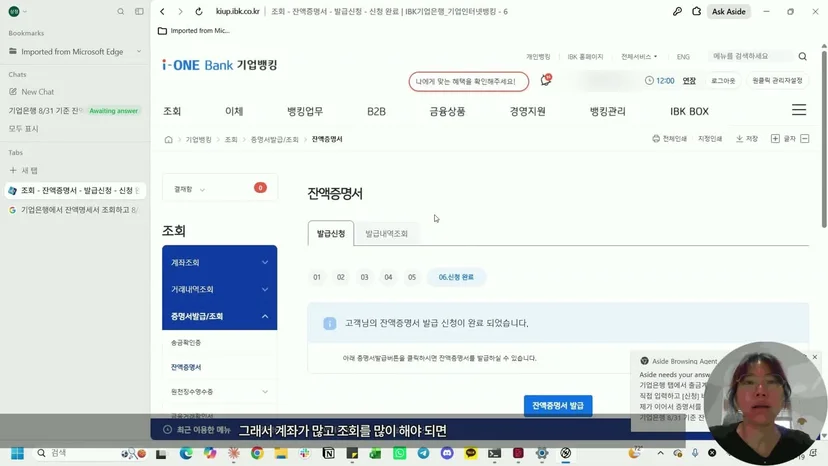Open the browser extensions icon
Screen dimensions: 828x466
click(697, 11)
